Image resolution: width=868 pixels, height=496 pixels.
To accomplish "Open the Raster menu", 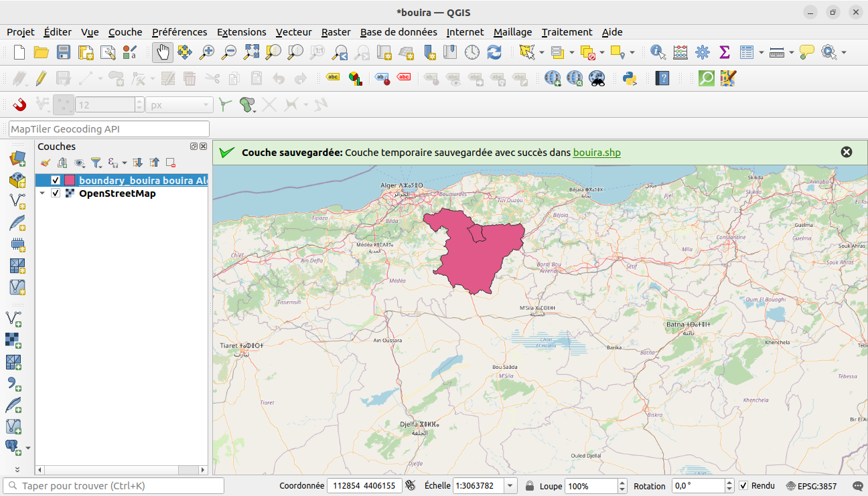I will [x=336, y=32].
